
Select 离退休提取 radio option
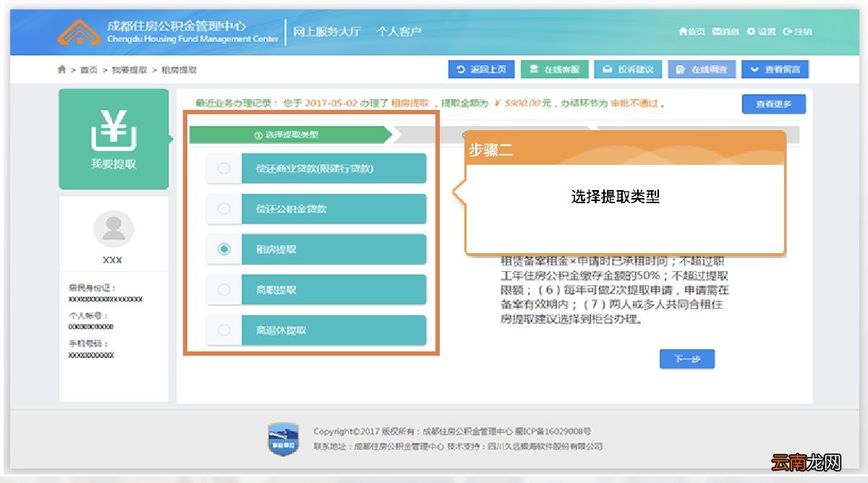(x=224, y=330)
